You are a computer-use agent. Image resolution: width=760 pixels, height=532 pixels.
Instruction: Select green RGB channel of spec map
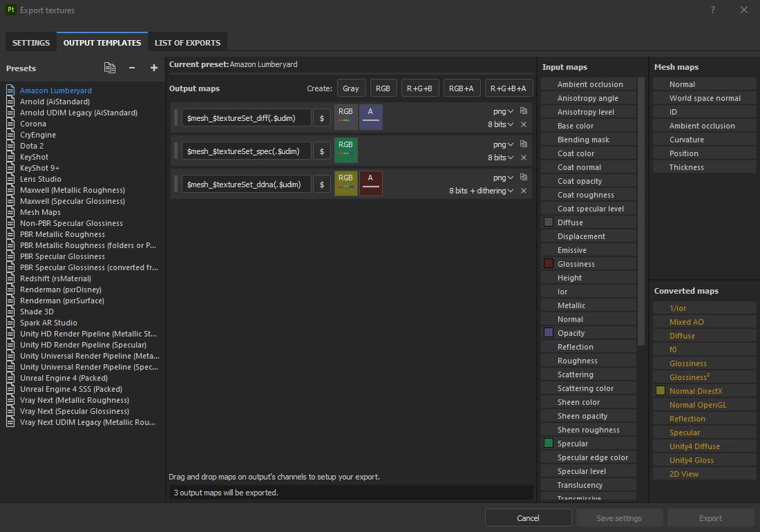pyautogui.click(x=346, y=150)
